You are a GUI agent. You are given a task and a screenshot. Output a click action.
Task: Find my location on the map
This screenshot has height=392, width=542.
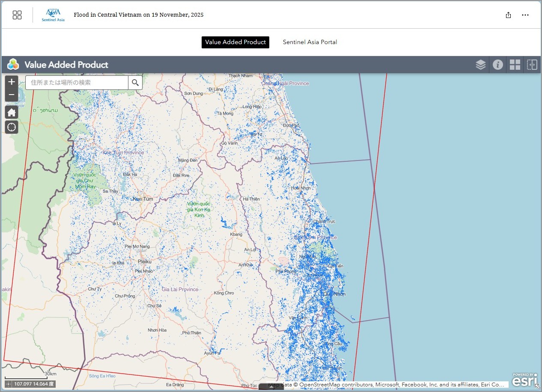12,127
